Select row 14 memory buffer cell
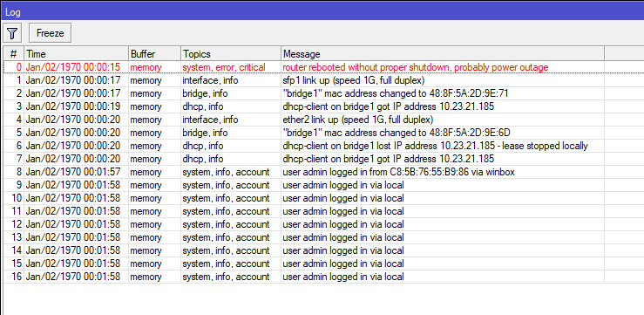644x315 pixels. (x=146, y=250)
